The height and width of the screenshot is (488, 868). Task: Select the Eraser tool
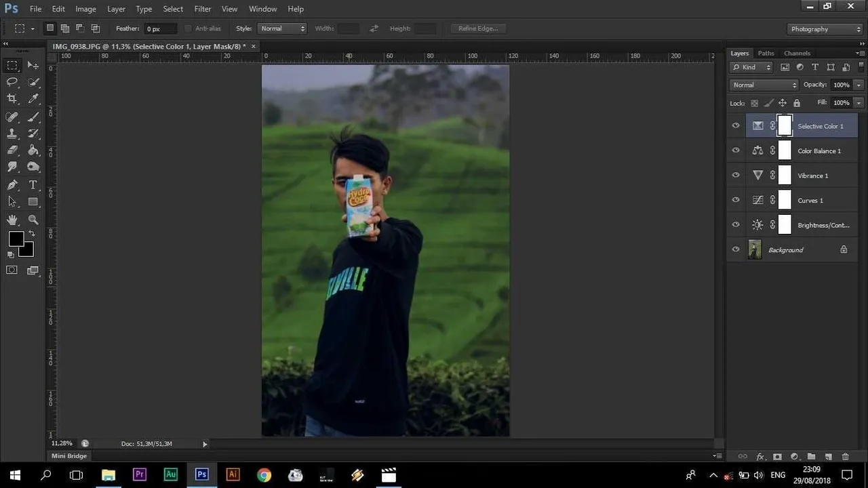[x=12, y=150]
